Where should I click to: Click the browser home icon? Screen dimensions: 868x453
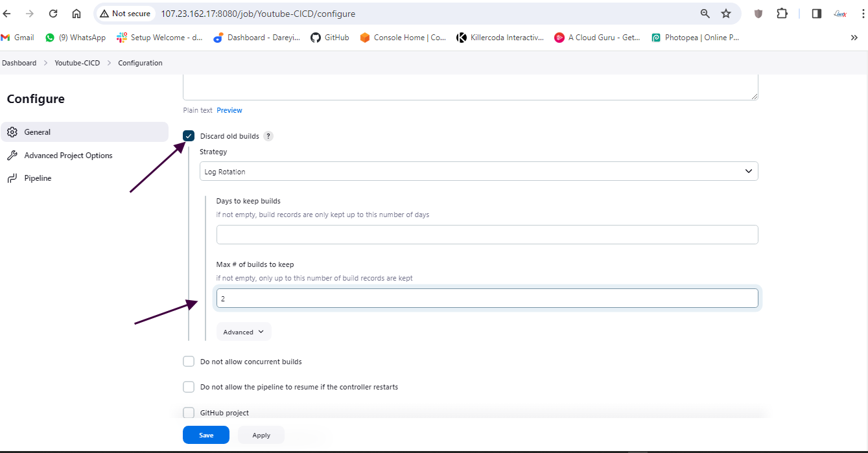pos(76,14)
